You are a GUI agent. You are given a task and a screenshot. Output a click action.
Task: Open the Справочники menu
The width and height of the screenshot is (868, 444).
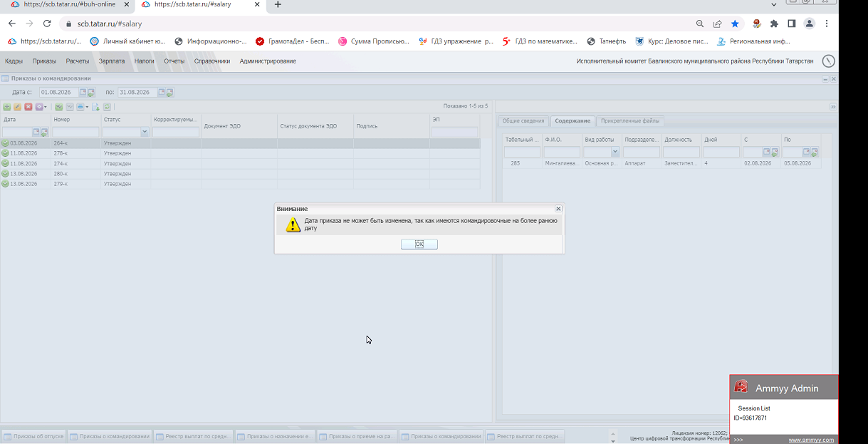[212, 61]
